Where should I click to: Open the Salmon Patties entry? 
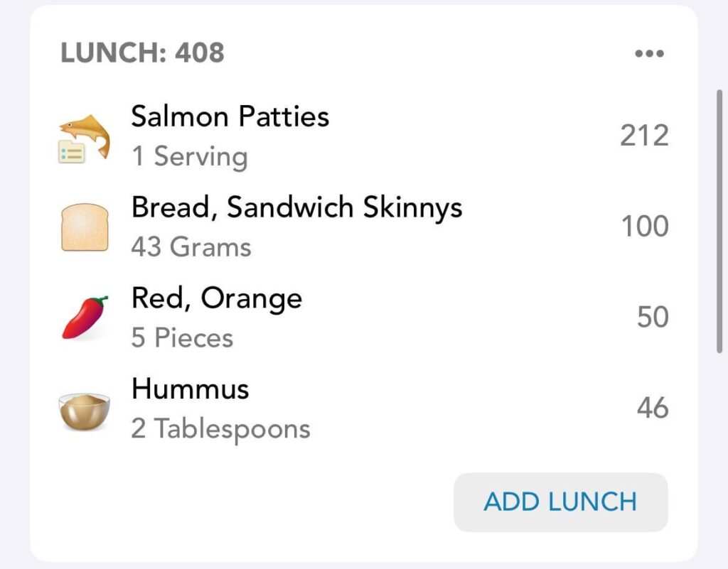[230, 116]
